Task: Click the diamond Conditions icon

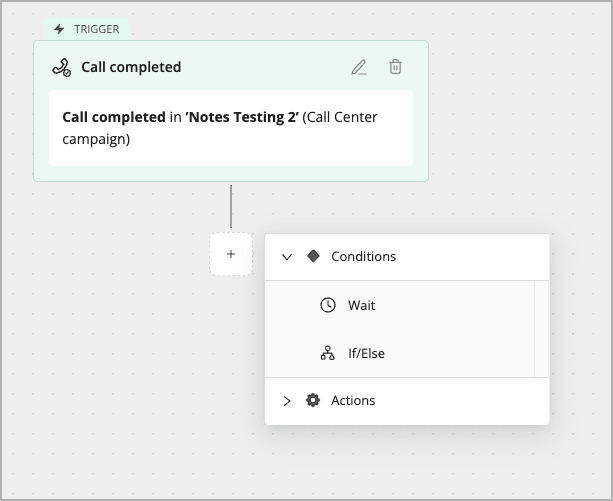Action: point(313,256)
